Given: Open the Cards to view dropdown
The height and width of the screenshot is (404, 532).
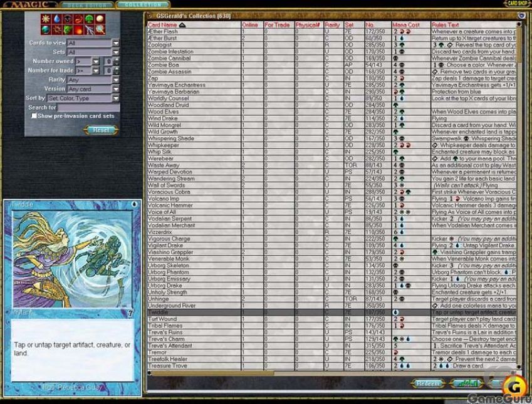Looking at the screenshot, I should coord(116,43).
